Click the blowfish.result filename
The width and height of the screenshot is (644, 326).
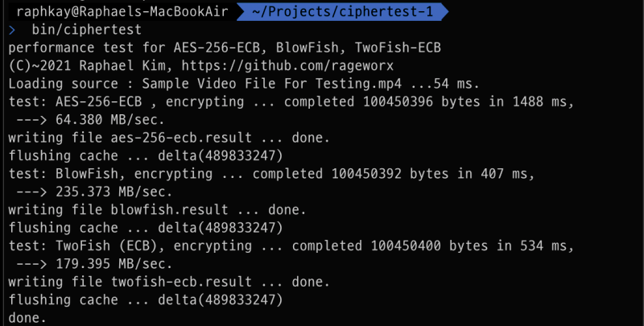tap(169, 210)
